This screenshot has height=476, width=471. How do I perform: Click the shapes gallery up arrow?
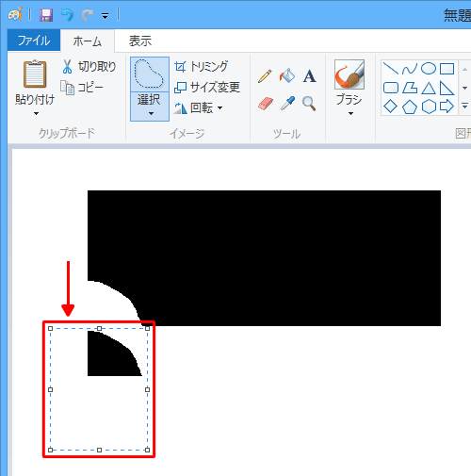(x=464, y=69)
